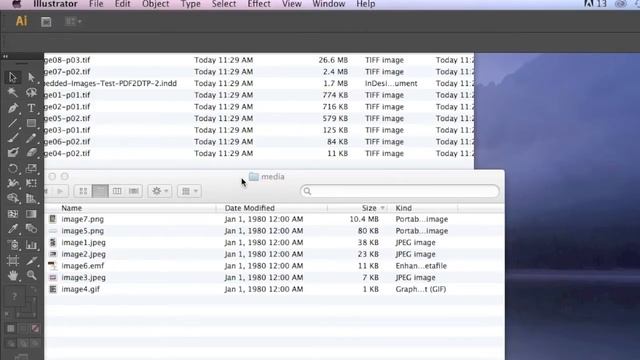
Task: Open the View menu
Action: (292, 4)
